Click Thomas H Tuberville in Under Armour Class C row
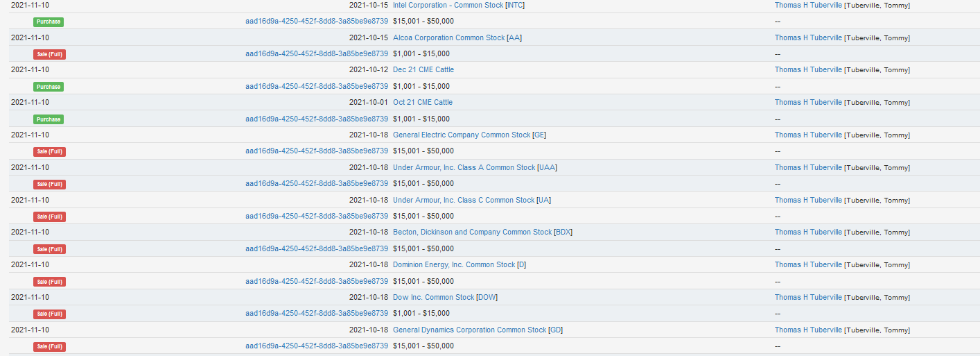This screenshot has width=980, height=356. (x=808, y=200)
